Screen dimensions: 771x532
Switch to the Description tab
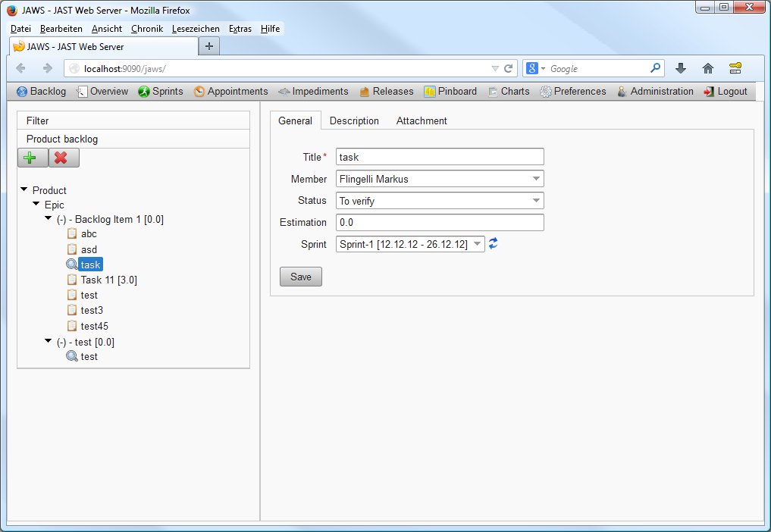[x=354, y=120]
